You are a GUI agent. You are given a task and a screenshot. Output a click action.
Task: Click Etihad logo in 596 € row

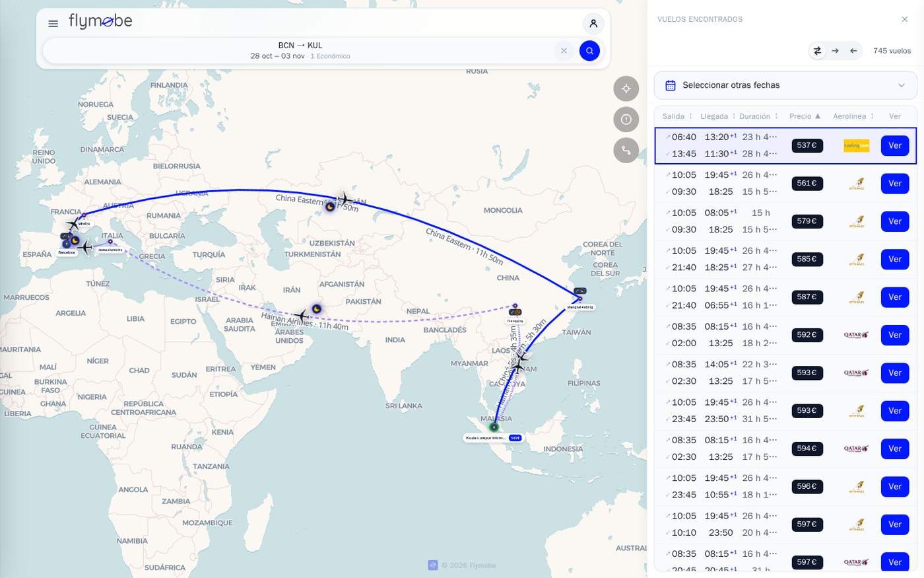coord(857,487)
